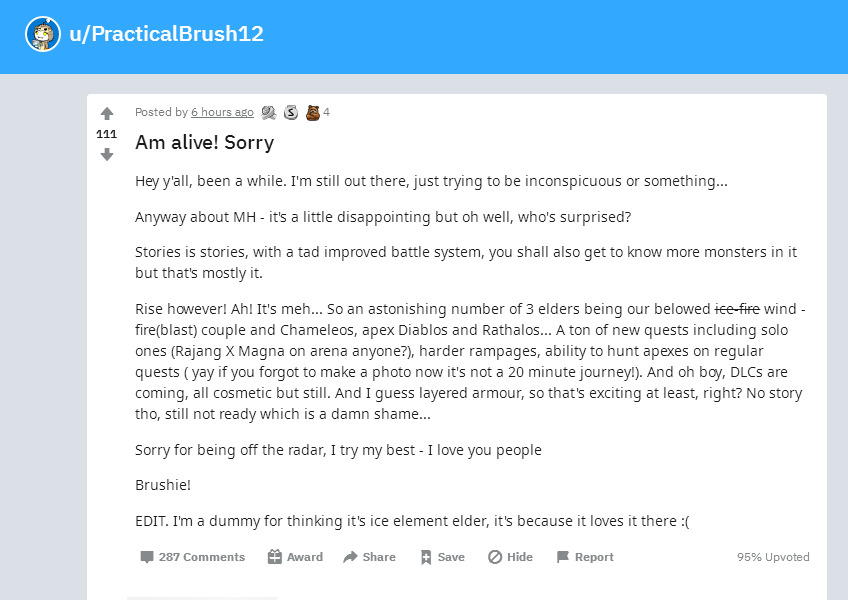Viewport: 848px width, 600px height.
Task: Save the post for later
Action: 442,557
